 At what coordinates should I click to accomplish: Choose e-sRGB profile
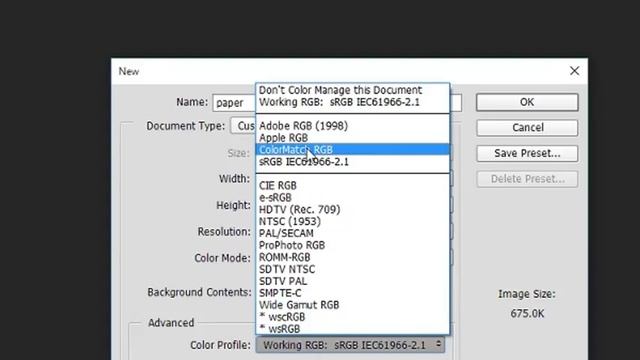tap(353, 198)
